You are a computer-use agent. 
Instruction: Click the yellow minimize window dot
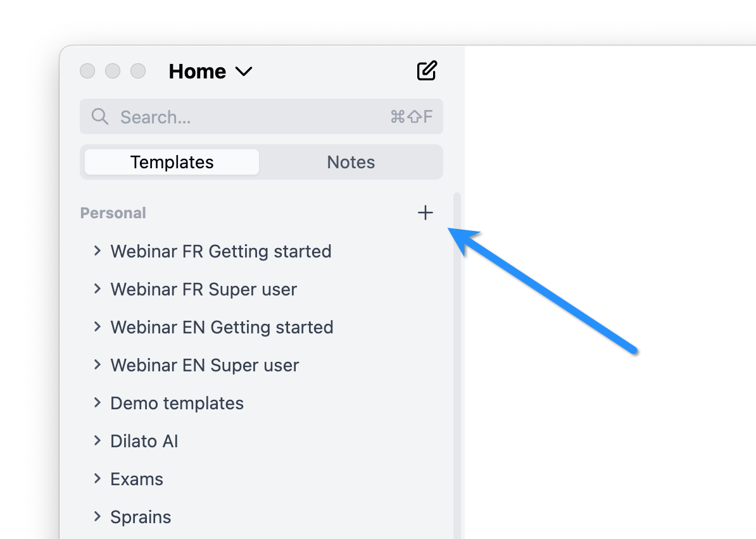click(x=113, y=71)
